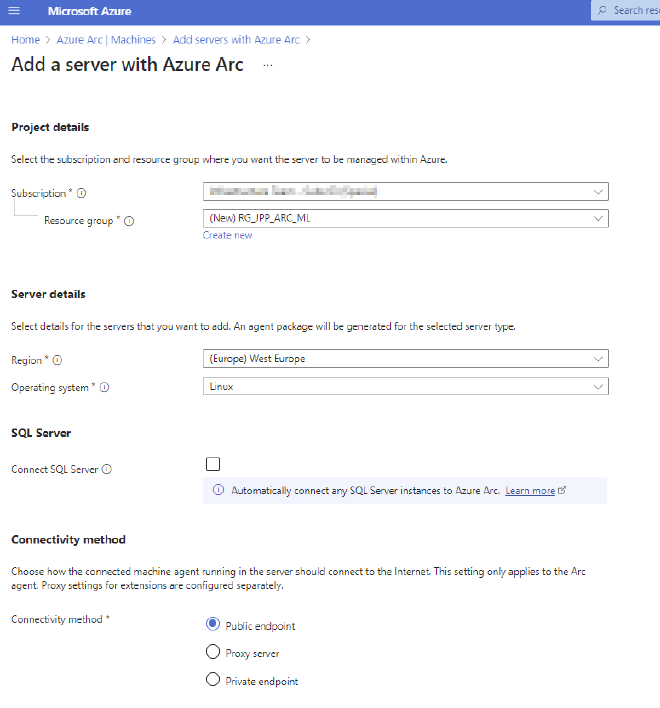
Task: Show info tooltip for Operating system
Action: 104,387
